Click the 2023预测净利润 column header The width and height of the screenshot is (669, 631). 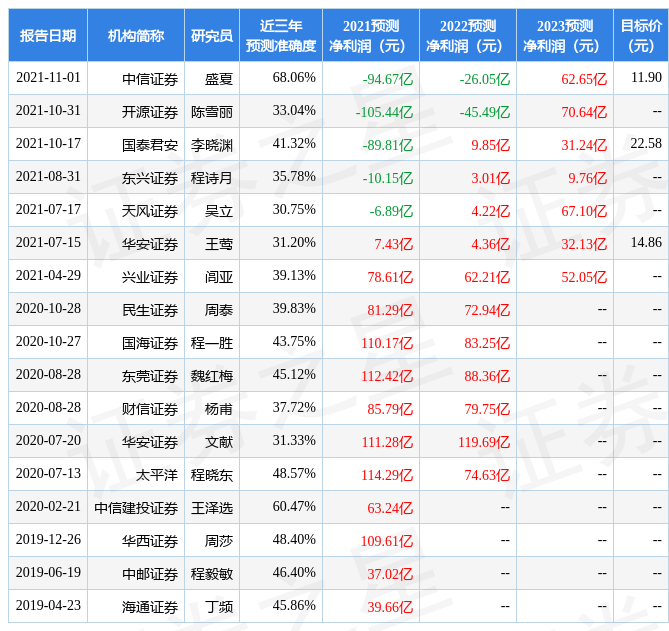click(564, 36)
